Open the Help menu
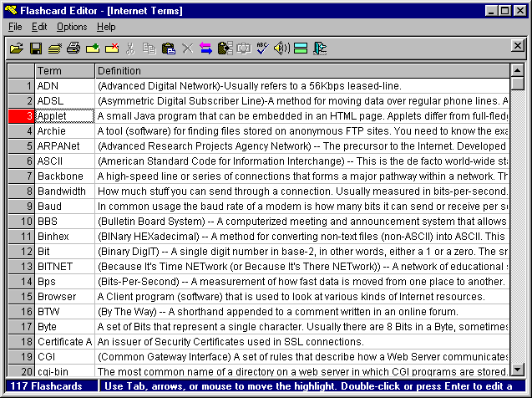This screenshot has height=398, width=532. point(106,27)
